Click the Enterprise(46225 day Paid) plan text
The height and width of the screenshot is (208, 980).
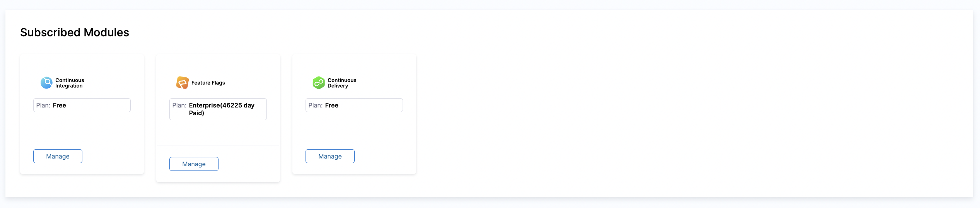222,105
